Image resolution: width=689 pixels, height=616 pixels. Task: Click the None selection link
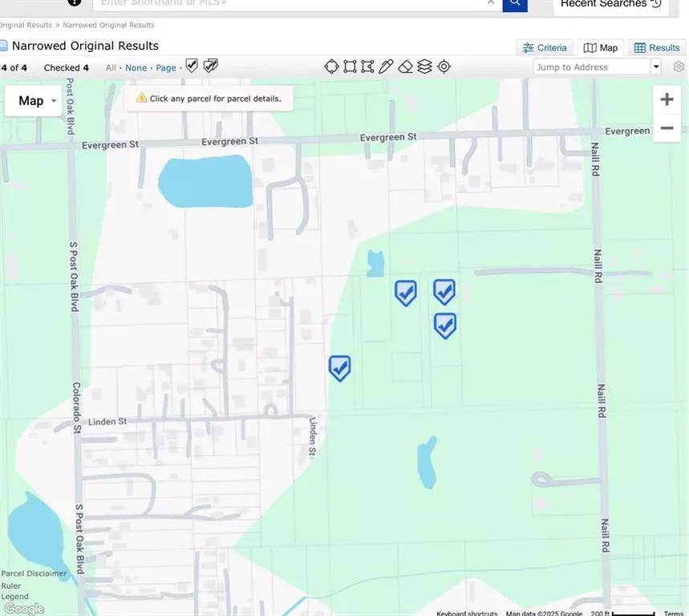coord(136,67)
